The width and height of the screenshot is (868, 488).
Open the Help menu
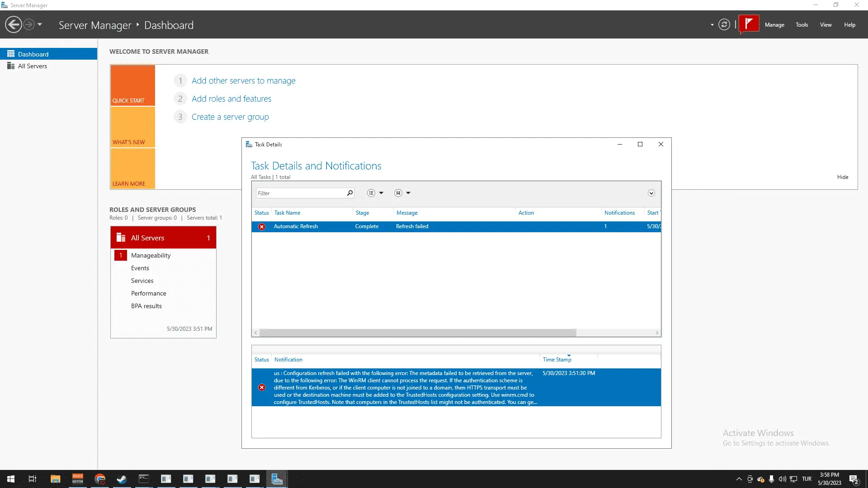click(x=849, y=25)
